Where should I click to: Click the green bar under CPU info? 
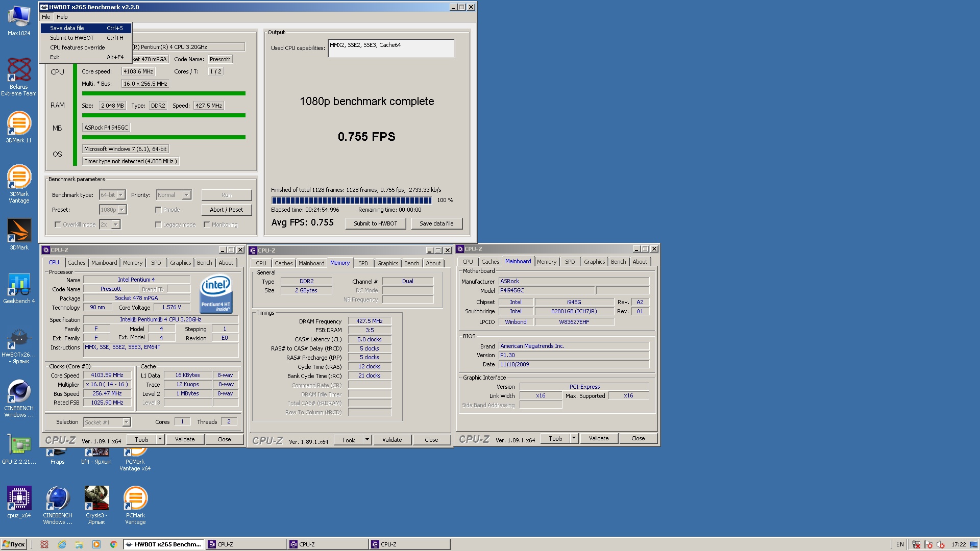(163, 93)
